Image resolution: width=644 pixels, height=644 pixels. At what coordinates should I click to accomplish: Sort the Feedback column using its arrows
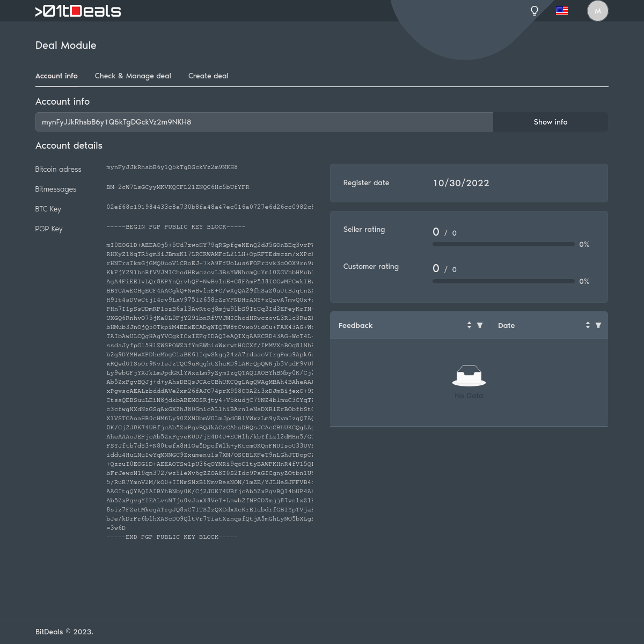(x=469, y=325)
